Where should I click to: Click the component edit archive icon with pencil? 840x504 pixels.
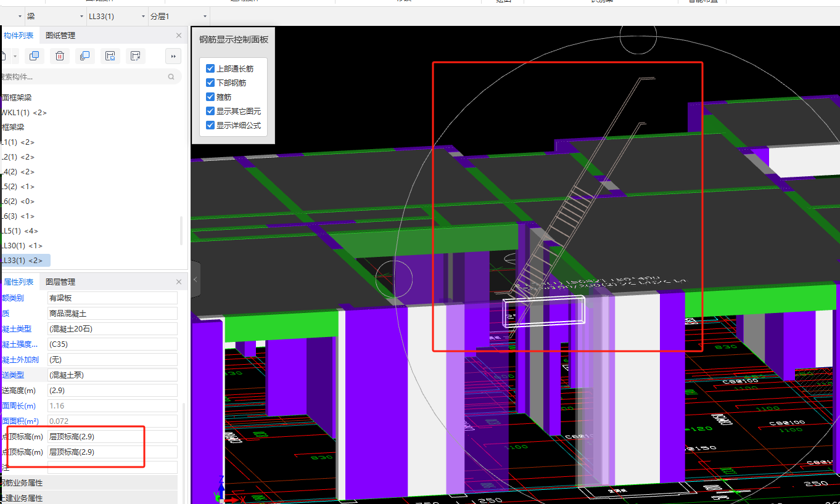coord(136,56)
